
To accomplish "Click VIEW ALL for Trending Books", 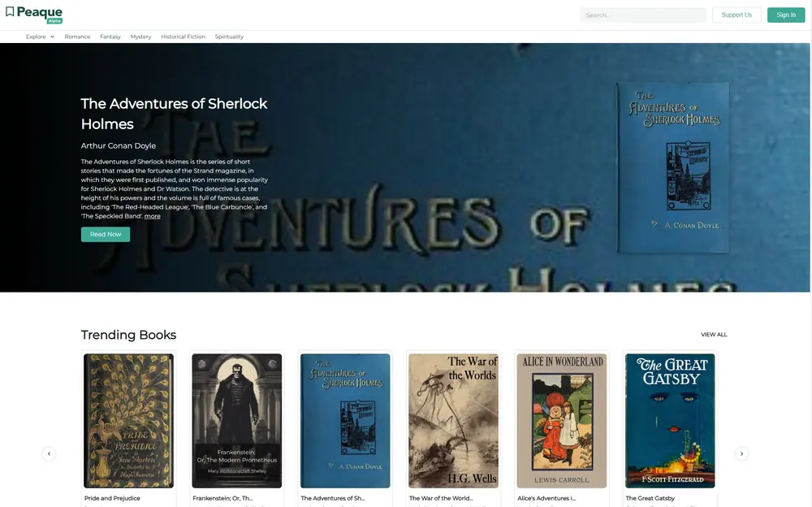I will click(714, 335).
